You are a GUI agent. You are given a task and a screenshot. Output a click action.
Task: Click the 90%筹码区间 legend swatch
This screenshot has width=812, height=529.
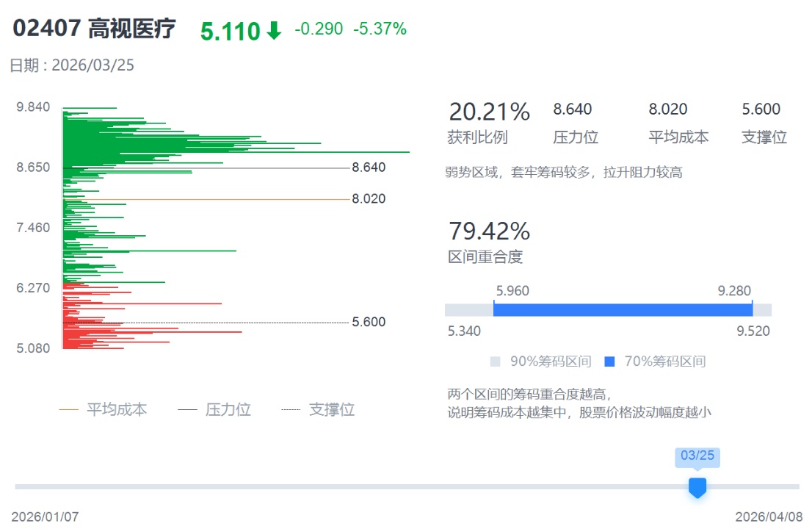pos(495,361)
